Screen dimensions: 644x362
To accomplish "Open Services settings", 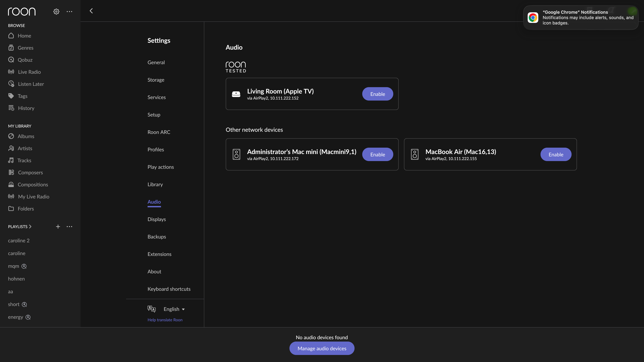I will [156, 97].
